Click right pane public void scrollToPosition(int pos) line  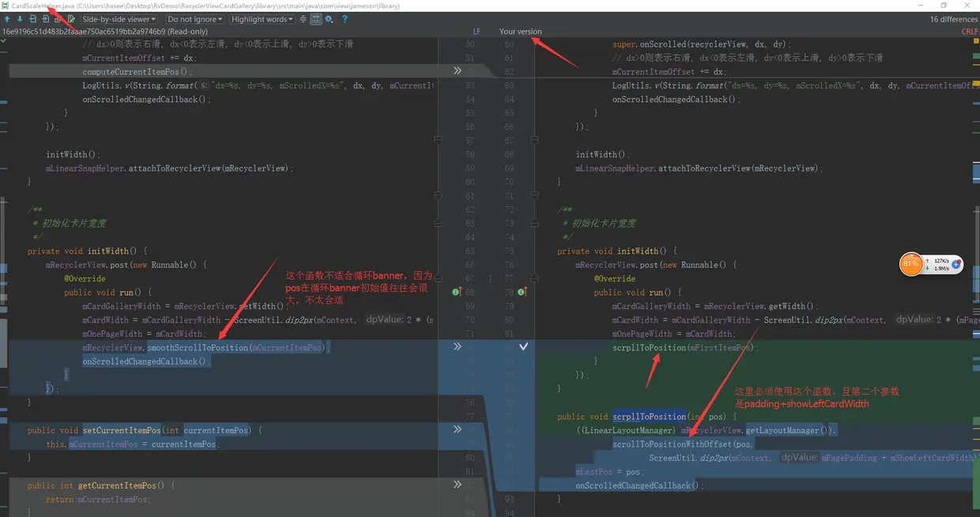pyautogui.click(x=646, y=416)
